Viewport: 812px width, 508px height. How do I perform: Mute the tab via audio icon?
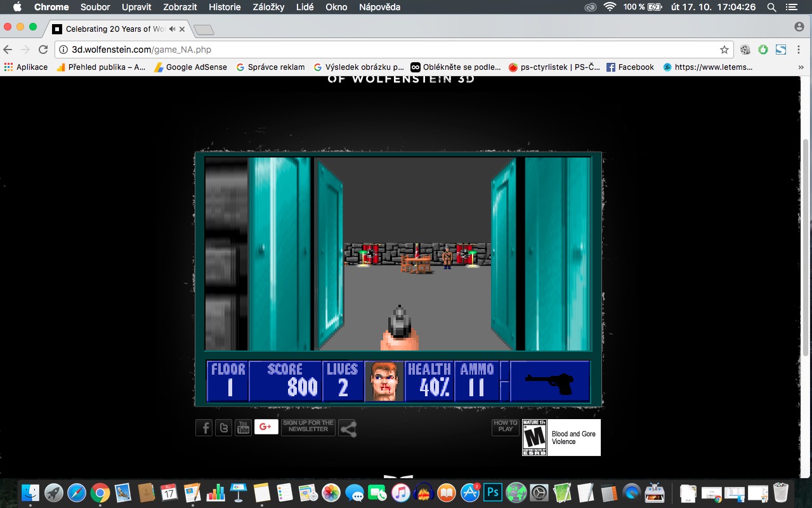tap(172, 29)
